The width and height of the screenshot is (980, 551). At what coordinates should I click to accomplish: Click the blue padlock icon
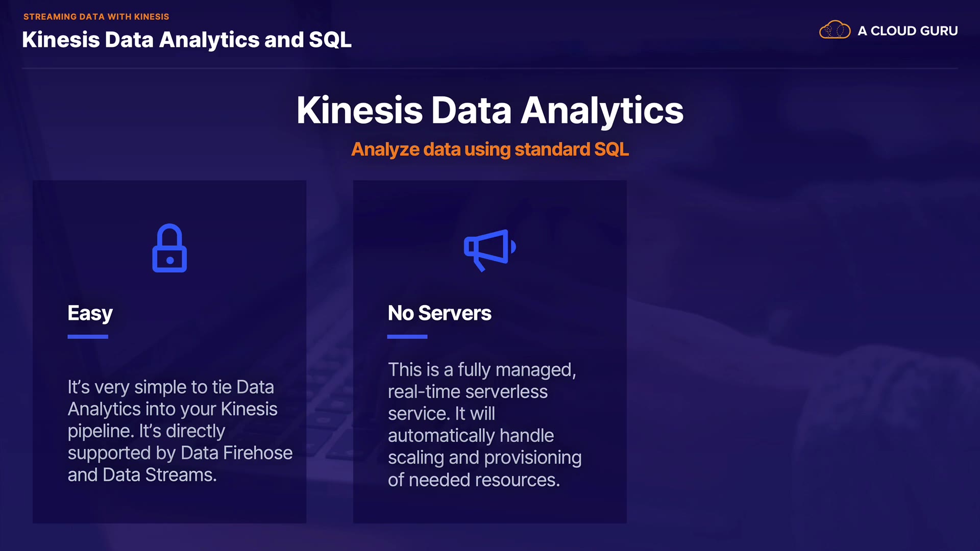point(169,248)
